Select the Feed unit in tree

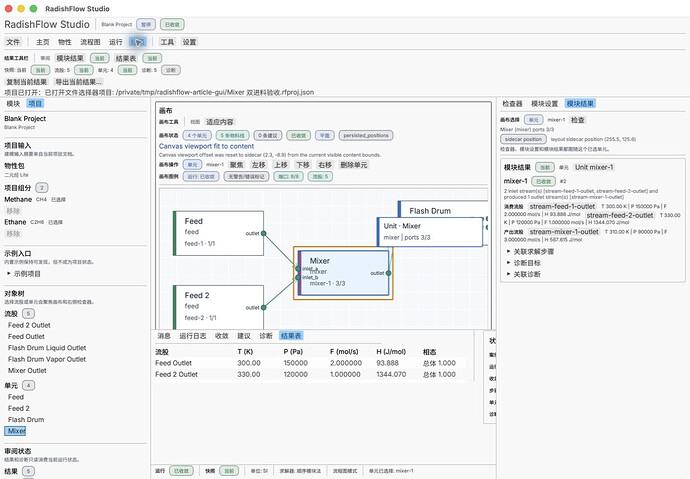[16, 397]
